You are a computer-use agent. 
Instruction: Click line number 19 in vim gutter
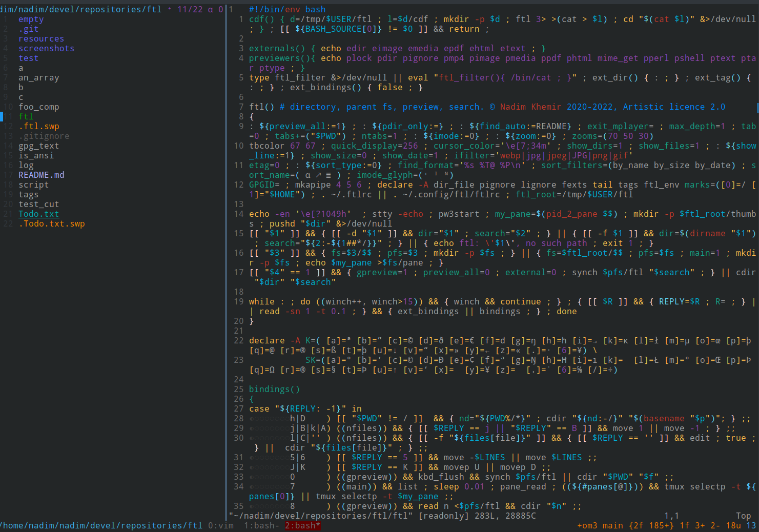pos(239,302)
